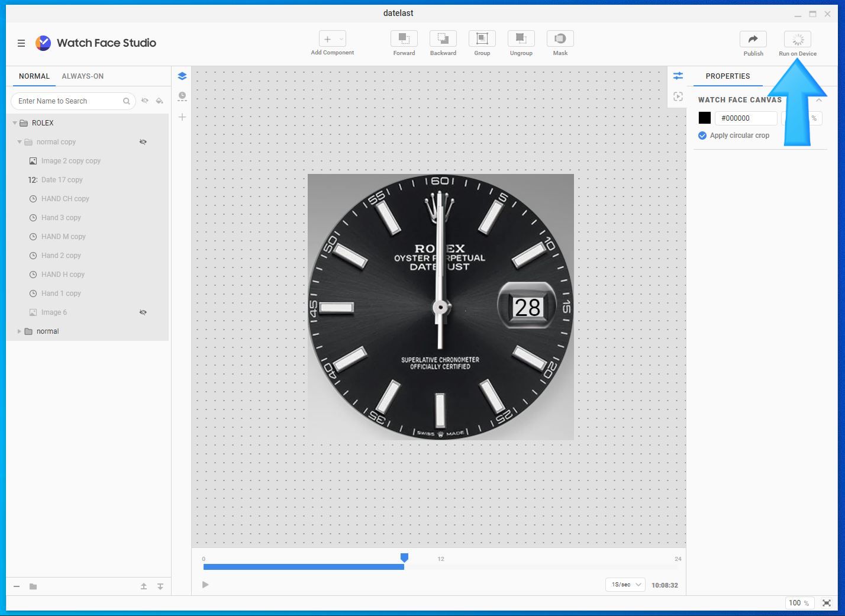Open the black canvas color swatch

tap(705, 118)
